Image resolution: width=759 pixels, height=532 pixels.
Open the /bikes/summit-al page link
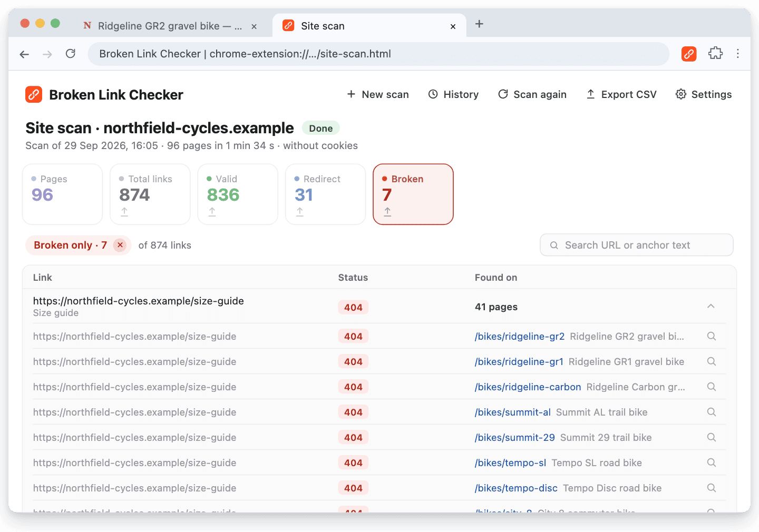coord(513,412)
